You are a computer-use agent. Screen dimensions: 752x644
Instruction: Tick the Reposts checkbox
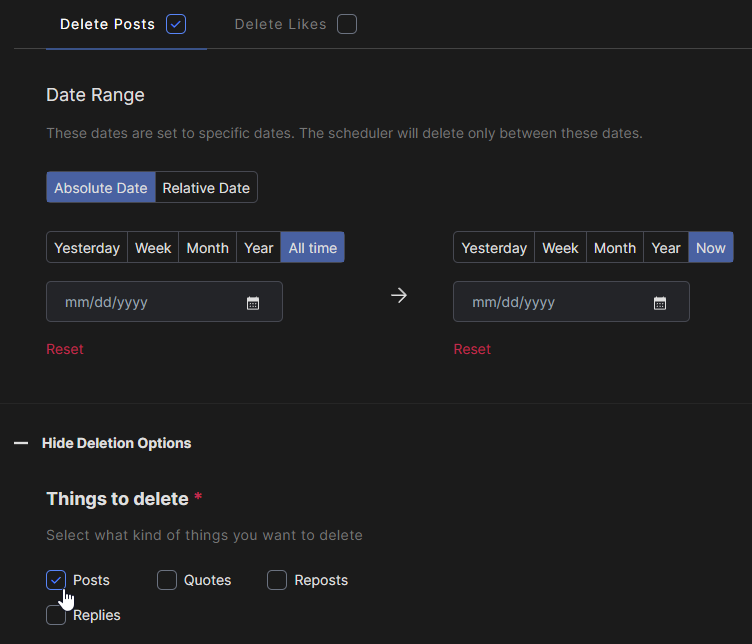[277, 580]
